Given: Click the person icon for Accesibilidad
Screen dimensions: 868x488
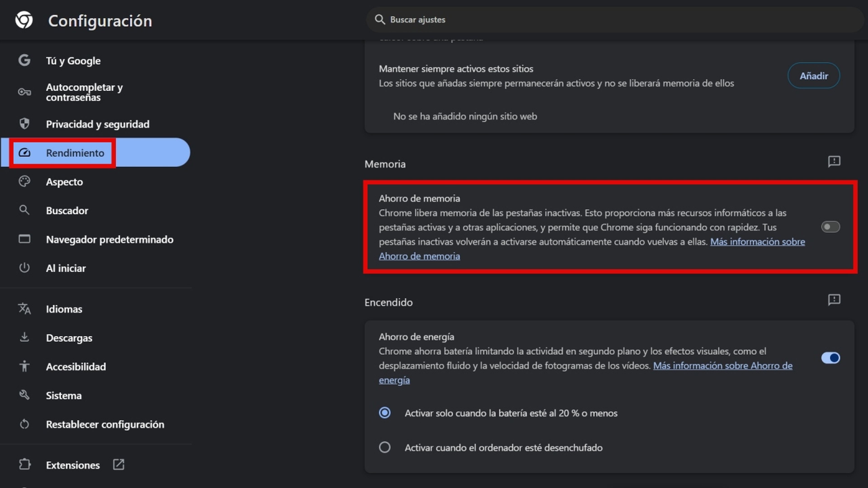Looking at the screenshot, I should tap(24, 366).
